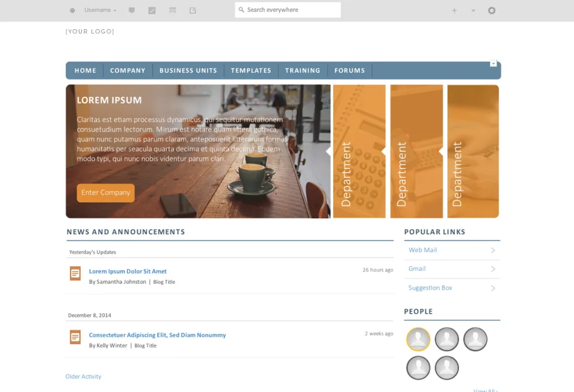Viewport: 574px width, 392px height.
Task: Click Blog Title under Samantha Johnston post
Action: (164, 282)
